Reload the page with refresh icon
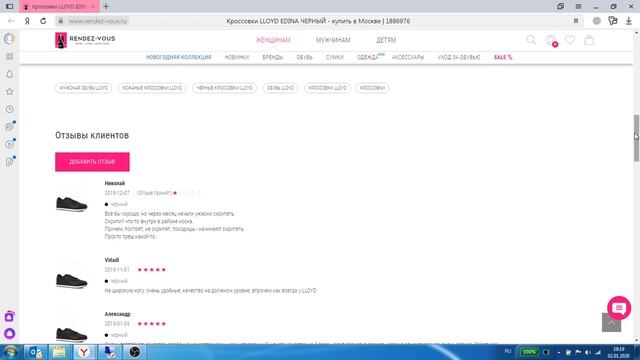640x360 pixels. click(x=43, y=21)
